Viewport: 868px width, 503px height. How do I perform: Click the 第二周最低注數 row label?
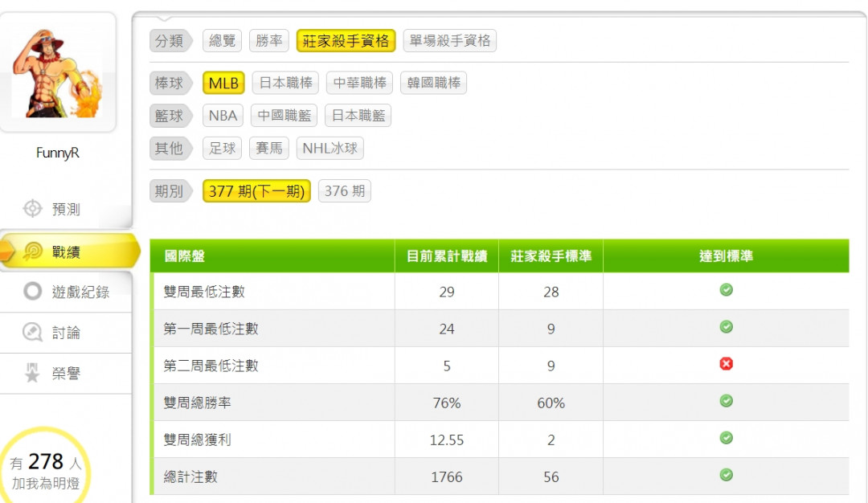point(211,366)
